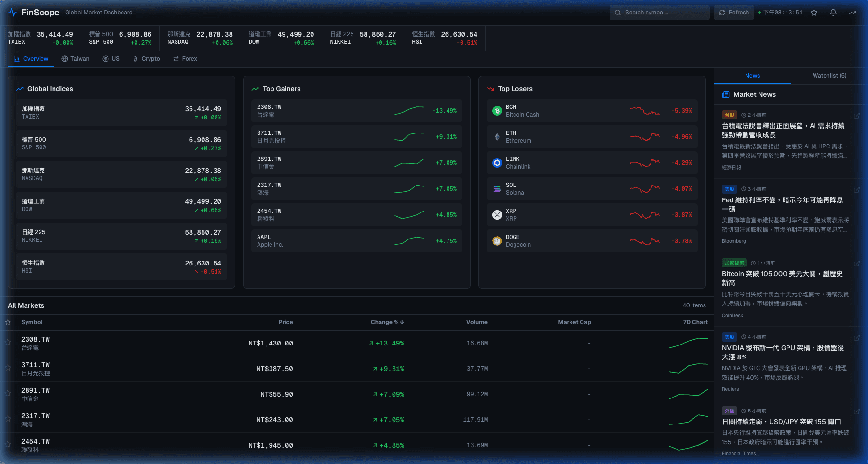Click the Market News newspaper icon
This screenshot has width=868, height=464.
pos(726,95)
